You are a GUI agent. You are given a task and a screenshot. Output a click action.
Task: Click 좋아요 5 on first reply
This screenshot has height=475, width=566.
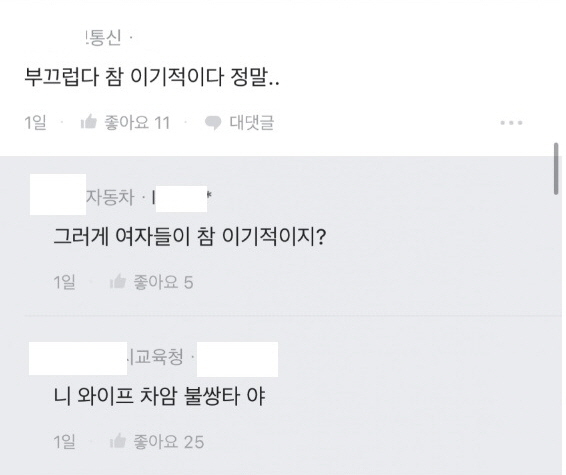pos(163,282)
